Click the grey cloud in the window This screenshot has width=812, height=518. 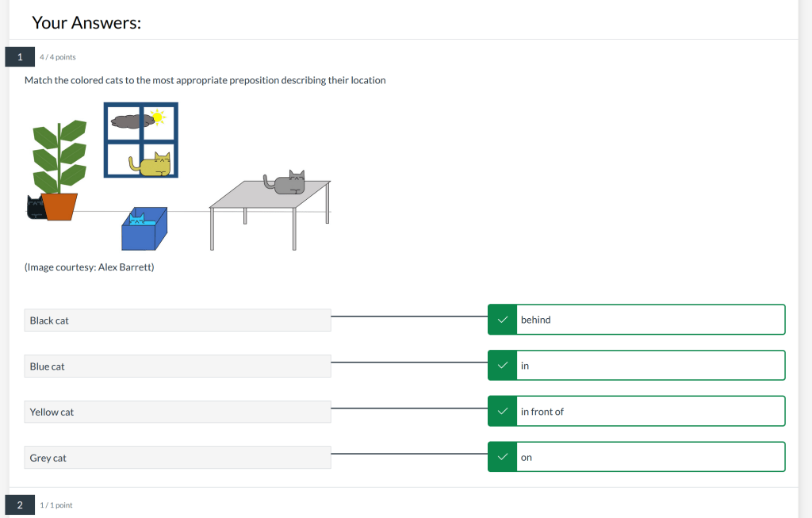coord(132,121)
